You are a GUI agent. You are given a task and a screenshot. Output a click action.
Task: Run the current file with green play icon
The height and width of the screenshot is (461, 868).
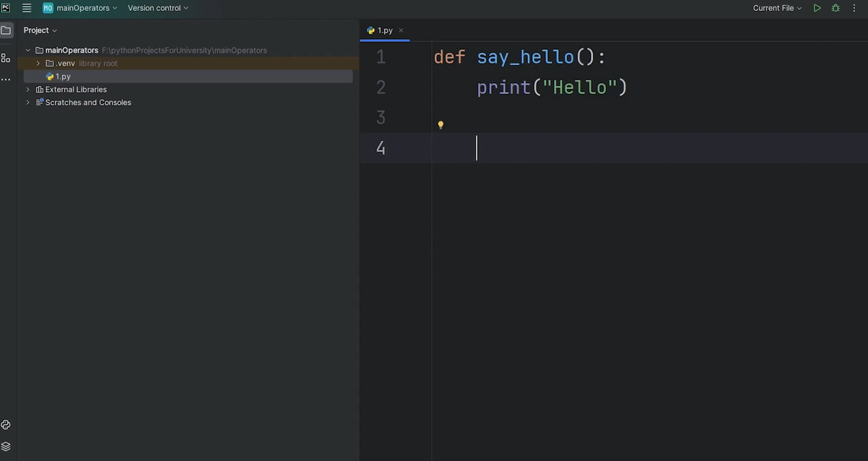(817, 8)
